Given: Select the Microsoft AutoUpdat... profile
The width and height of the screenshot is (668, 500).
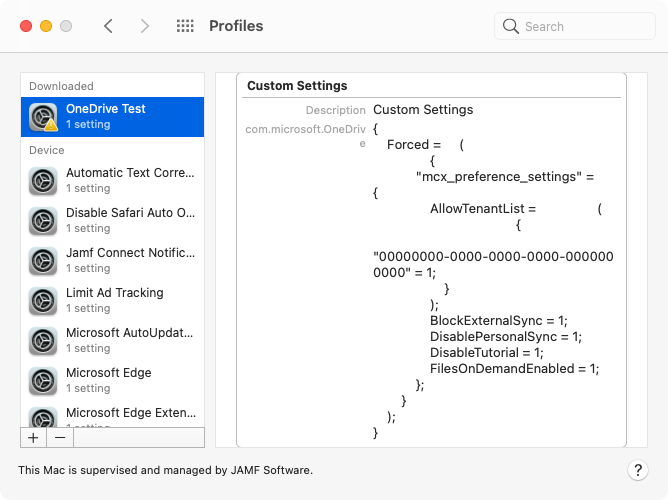Looking at the screenshot, I should click(x=112, y=341).
